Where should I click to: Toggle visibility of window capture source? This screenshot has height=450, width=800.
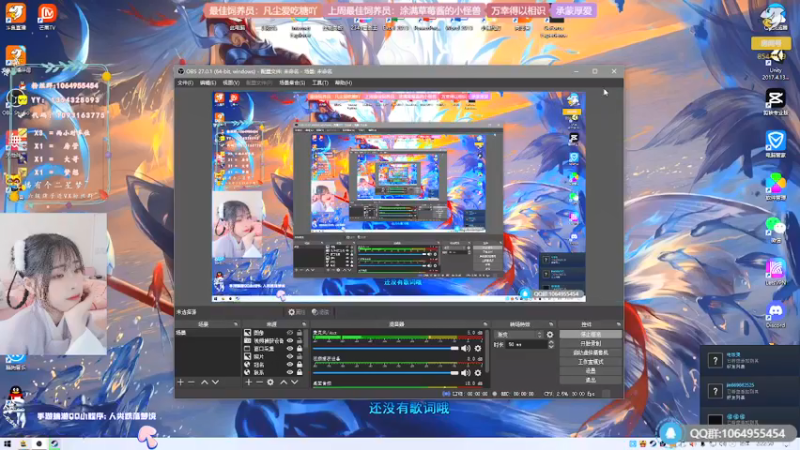[x=290, y=349]
